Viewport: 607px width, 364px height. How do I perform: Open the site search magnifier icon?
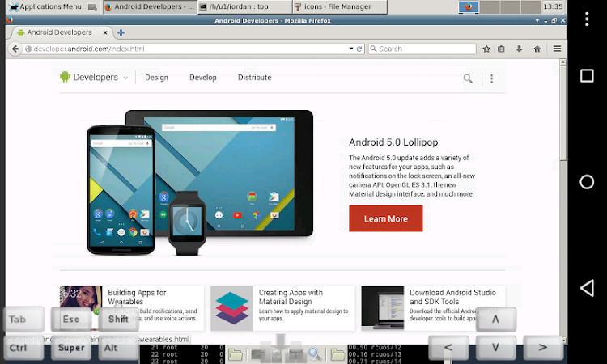tap(468, 78)
